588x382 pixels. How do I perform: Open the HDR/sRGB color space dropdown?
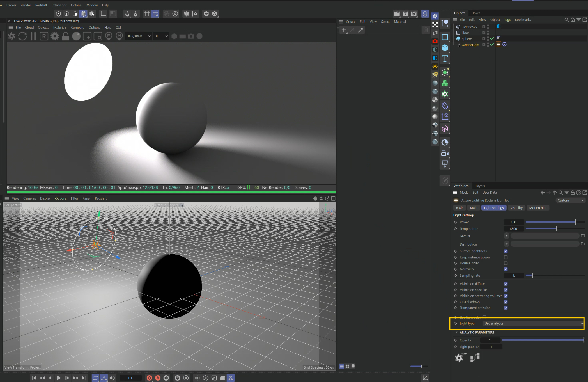point(139,36)
